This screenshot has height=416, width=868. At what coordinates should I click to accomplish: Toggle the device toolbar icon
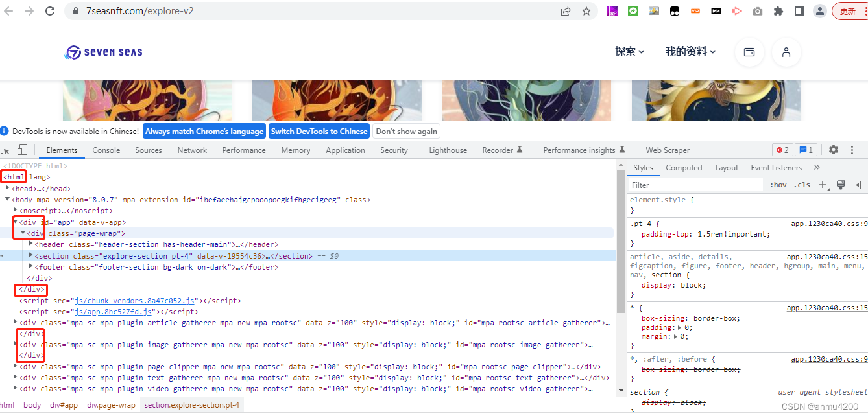pos(22,150)
